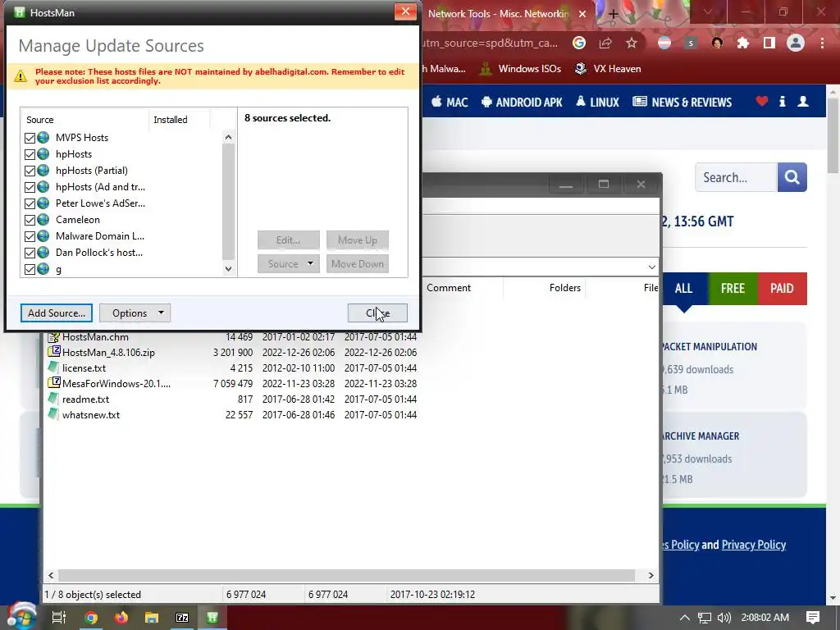Click sources list scroll up arrow
Viewport: 840px width, 630px height.
[x=228, y=138]
